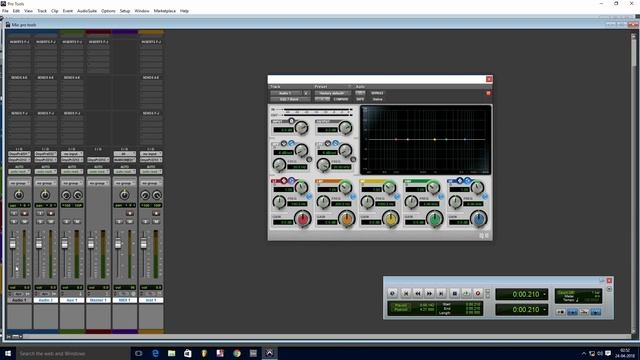
Task: Click the orange LMF band gain knob
Action: pos(347,219)
